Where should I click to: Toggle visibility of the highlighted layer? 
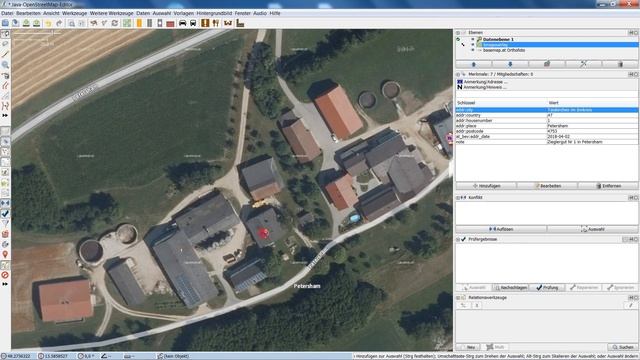tap(473, 44)
